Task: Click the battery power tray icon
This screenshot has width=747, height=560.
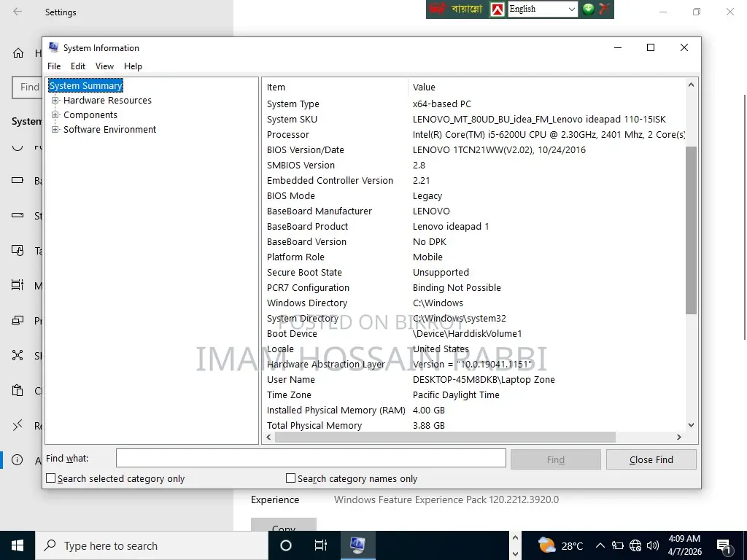Action: 618,545
